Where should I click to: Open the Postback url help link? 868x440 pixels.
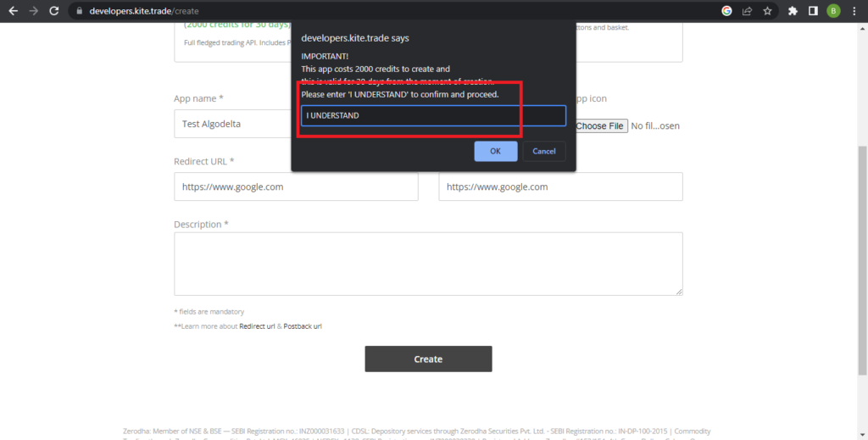coord(303,326)
